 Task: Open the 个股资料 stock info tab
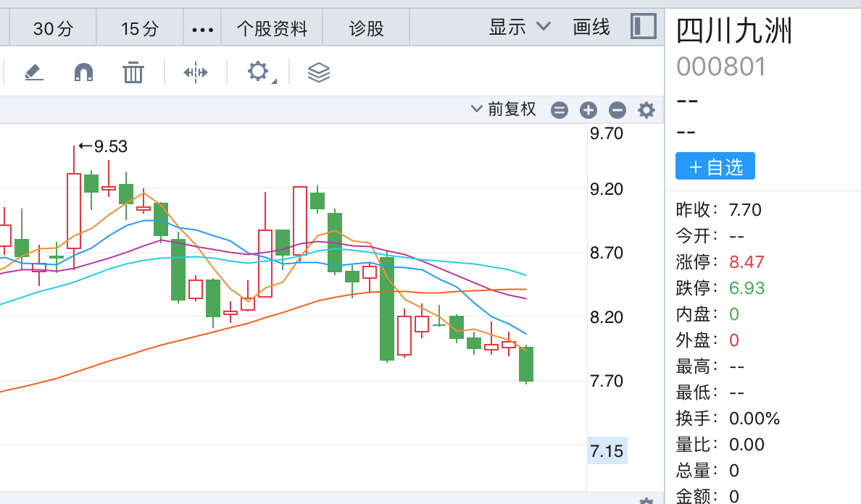(273, 29)
